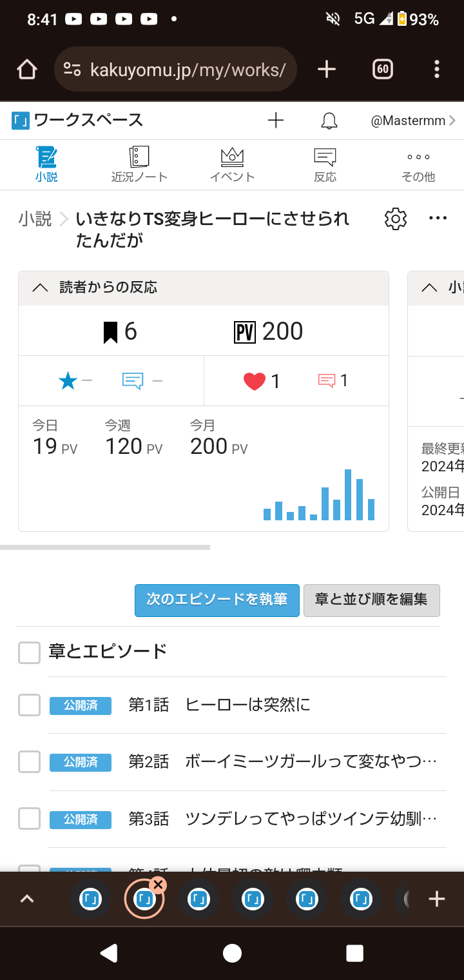464x980 pixels.
Task: Close the highlighted tab in bottom strip
Action: coord(158,885)
